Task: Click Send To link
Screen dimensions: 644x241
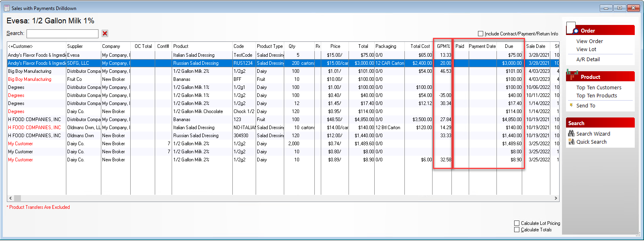Action: [586, 105]
